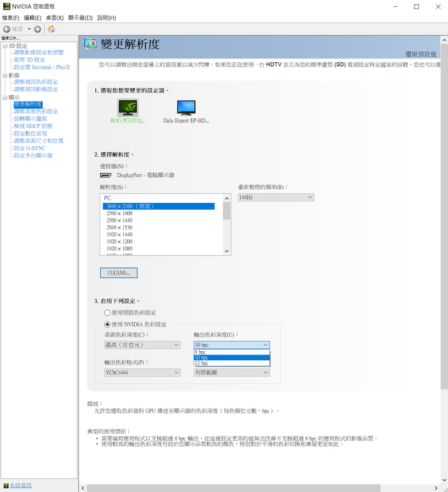The width and height of the screenshot is (448, 492).
Task: Click resolution list scroll down arrow
Action: [226, 251]
